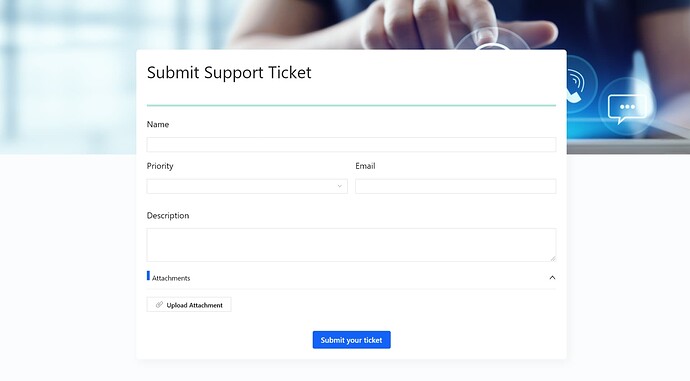Focus the Email input field
The height and width of the screenshot is (381, 690).
tap(455, 186)
